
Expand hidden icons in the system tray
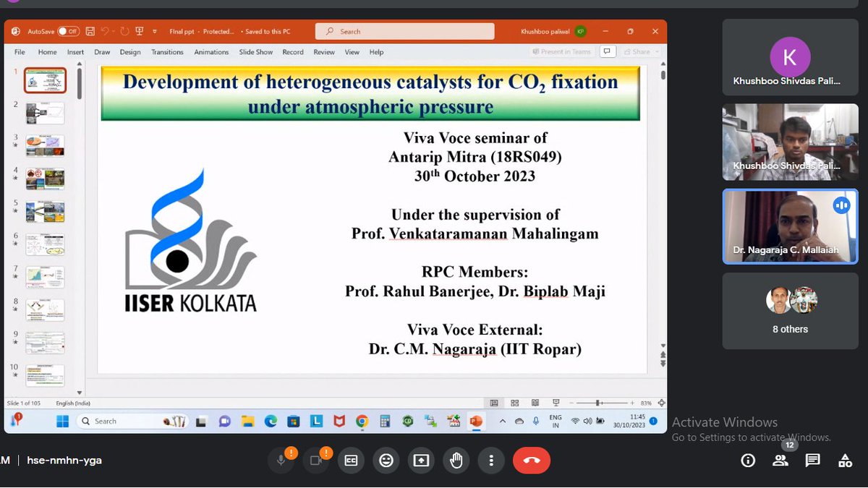tap(503, 420)
